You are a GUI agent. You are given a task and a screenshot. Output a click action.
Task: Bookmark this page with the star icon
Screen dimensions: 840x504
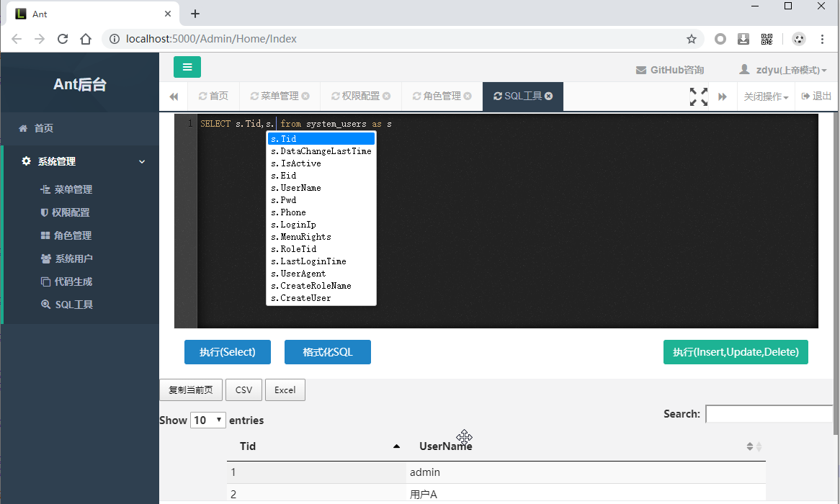[692, 39]
